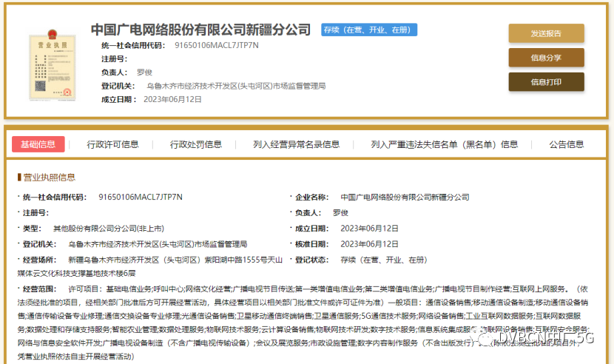Click the 发送报告 button

(546, 33)
